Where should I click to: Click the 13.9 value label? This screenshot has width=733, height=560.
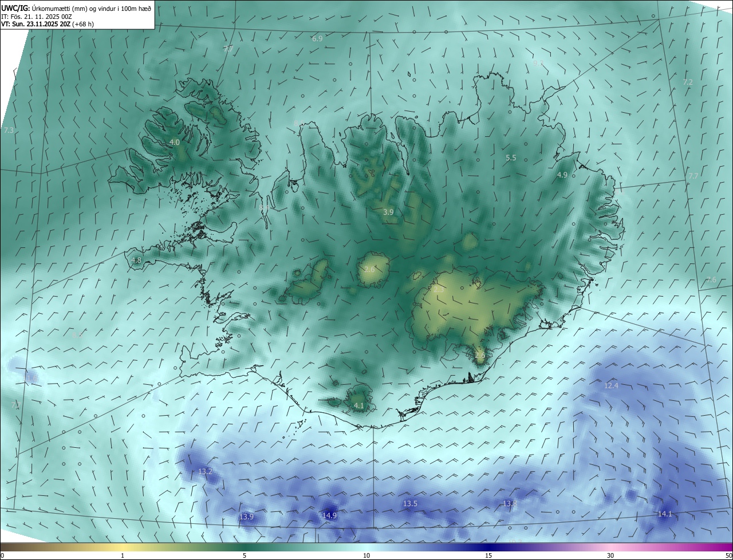point(246,516)
